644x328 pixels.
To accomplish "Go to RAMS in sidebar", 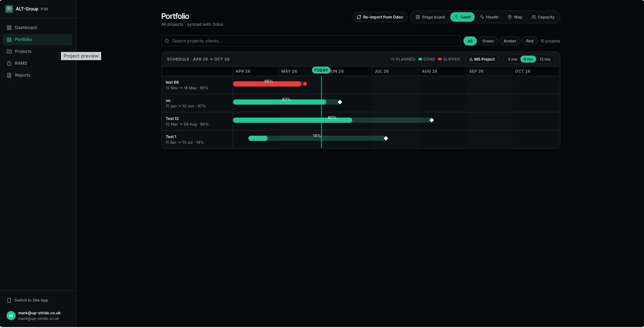I will (37, 63).
